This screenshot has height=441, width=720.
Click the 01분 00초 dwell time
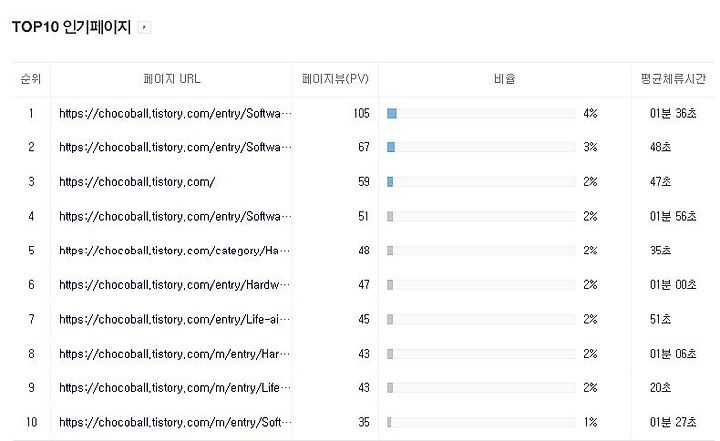pos(673,285)
